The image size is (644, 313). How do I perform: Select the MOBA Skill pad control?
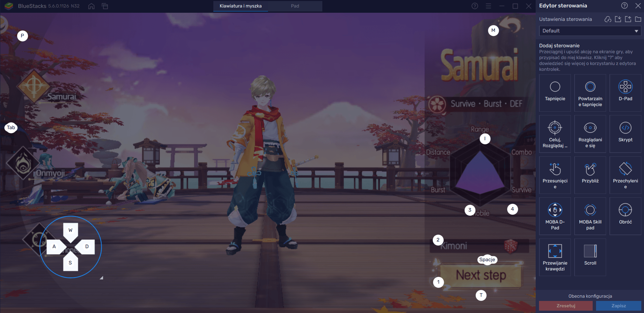coord(590,216)
